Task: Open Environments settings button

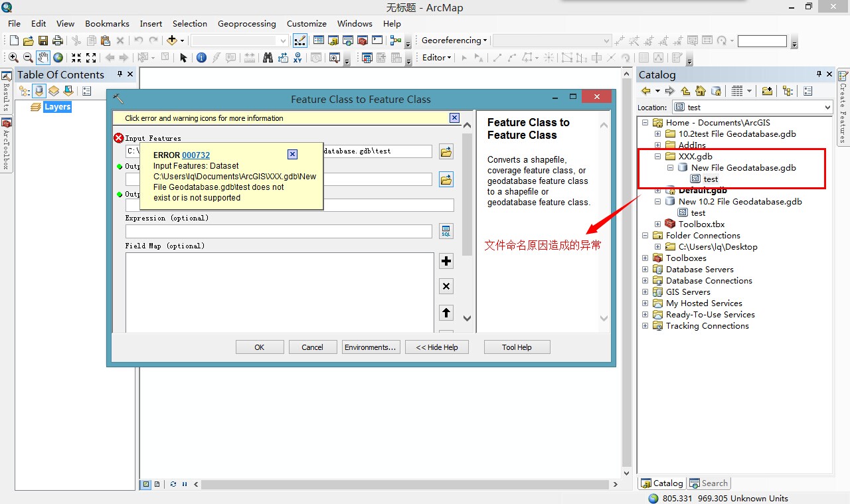Action: (x=370, y=347)
